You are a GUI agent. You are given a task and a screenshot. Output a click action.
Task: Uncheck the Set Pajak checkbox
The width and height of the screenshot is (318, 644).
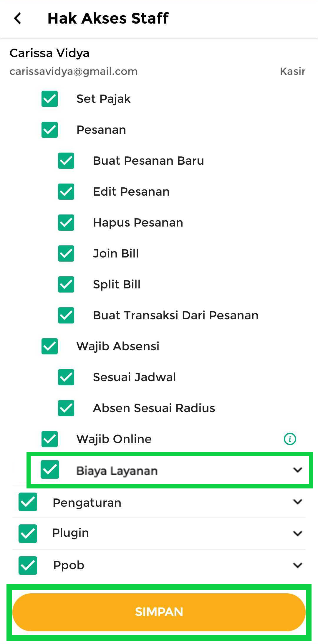[49, 99]
